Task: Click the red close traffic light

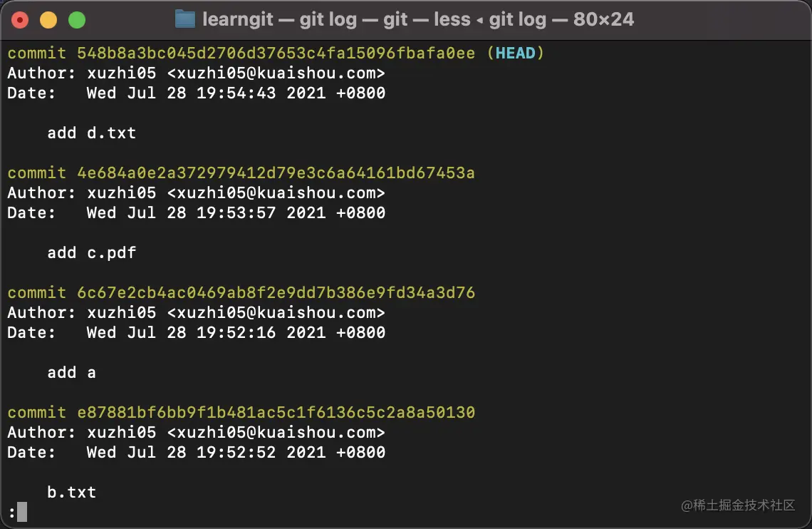Action: point(19,19)
